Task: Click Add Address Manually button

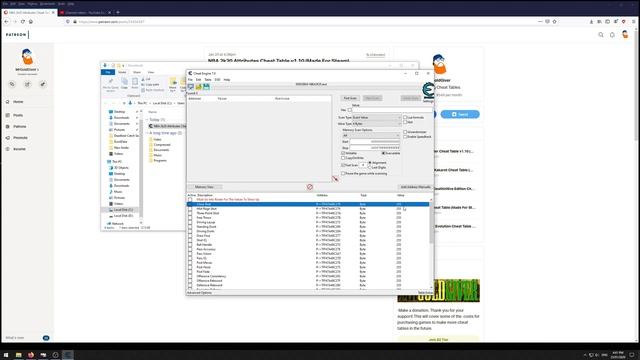Action: coord(415,187)
